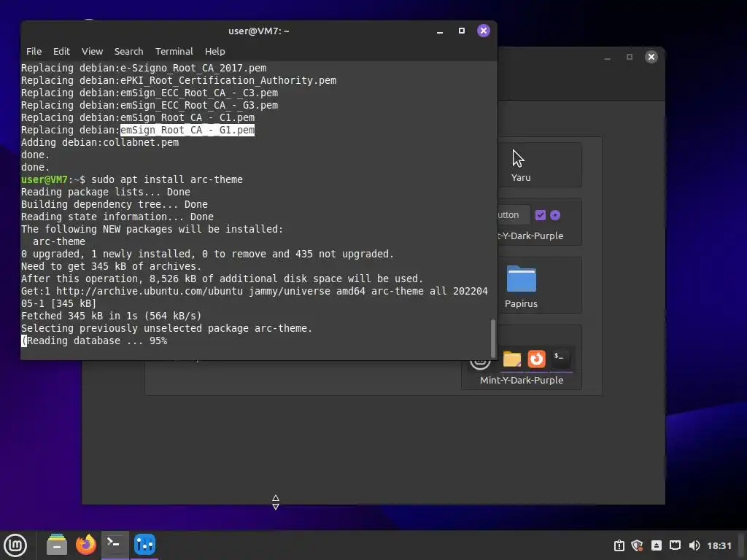Click the line 'Adding debian:collabnet.pem'

[100, 142]
